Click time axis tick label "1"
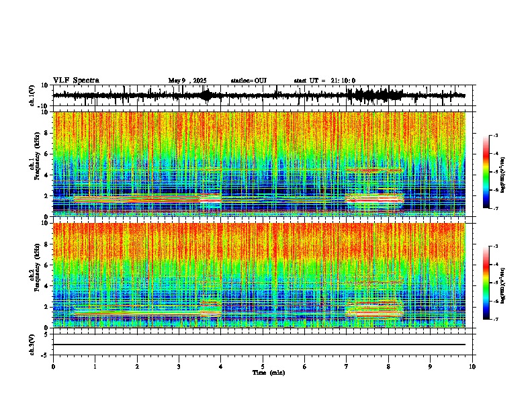This screenshot has width=532, height=411. coord(95,367)
